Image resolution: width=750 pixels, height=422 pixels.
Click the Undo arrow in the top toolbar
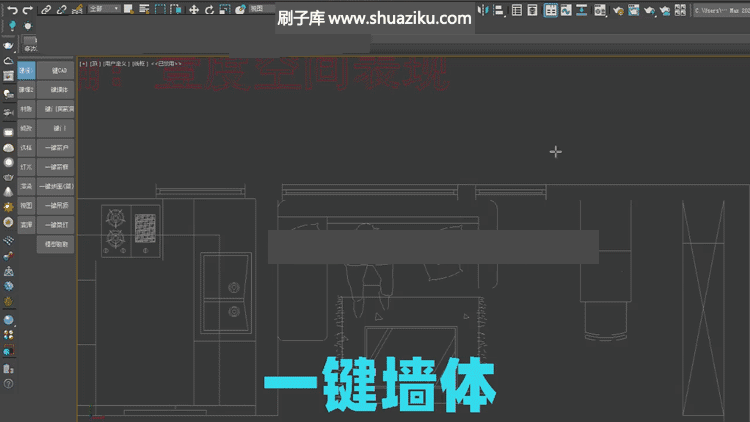coord(12,9)
